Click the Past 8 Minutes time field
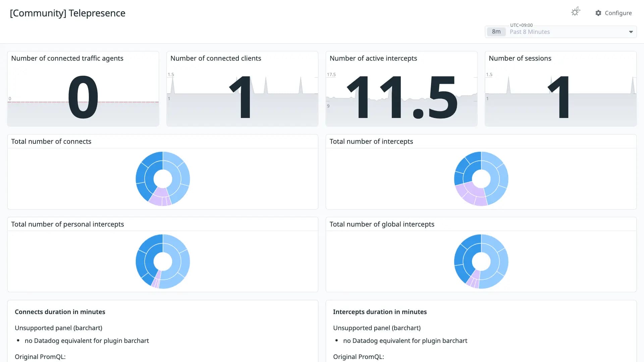 tap(561, 32)
